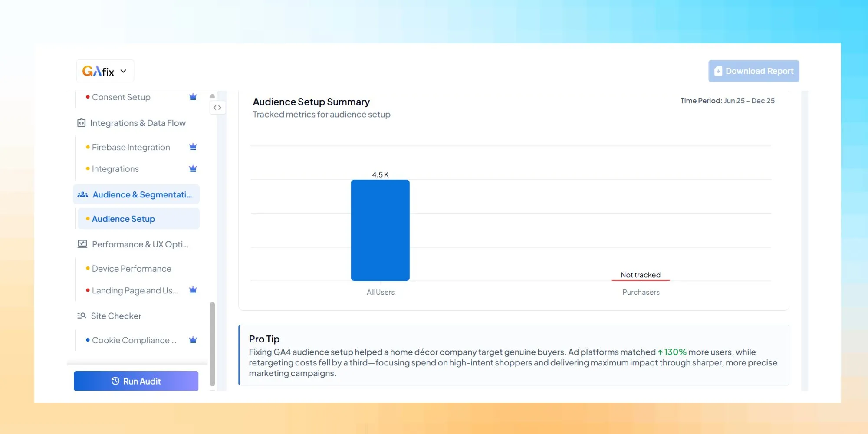Open the Device Performance section
This screenshot has width=868, height=434.
pos(132,268)
